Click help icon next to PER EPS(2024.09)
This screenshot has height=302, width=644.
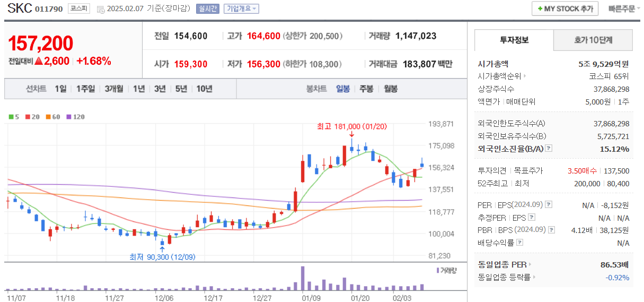pos(549,204)
